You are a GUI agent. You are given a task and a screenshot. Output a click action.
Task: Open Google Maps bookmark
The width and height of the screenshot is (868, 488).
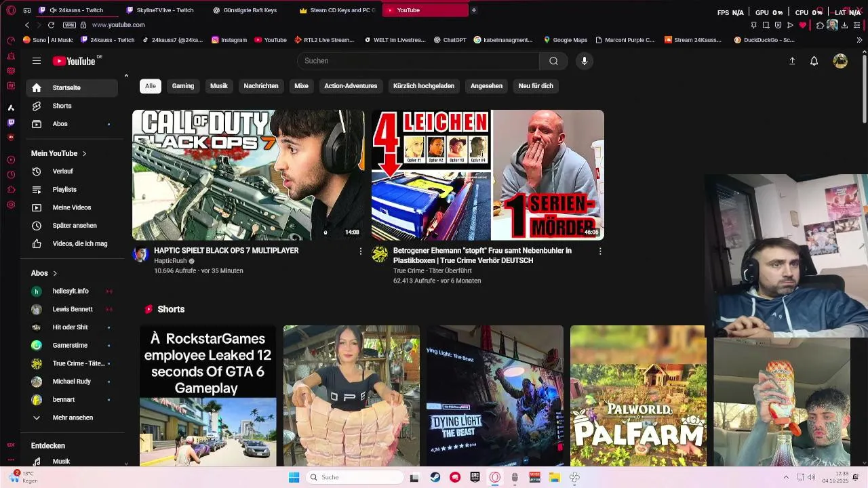(566, 40)
